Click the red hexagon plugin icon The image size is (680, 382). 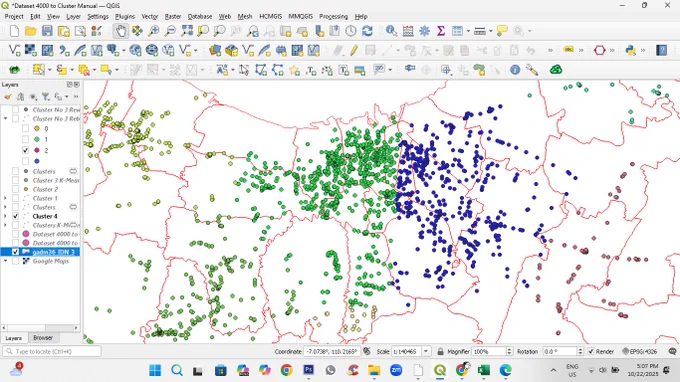[599, 50]
